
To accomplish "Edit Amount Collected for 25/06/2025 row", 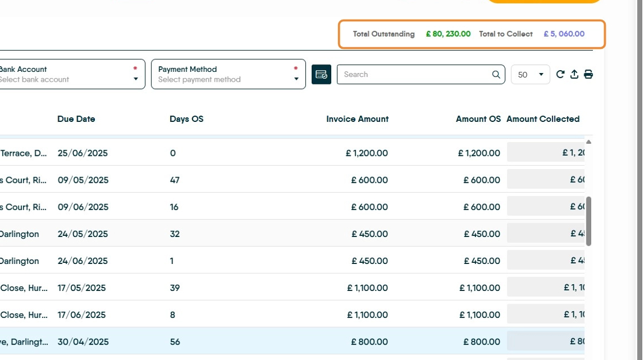I will 546,153.
